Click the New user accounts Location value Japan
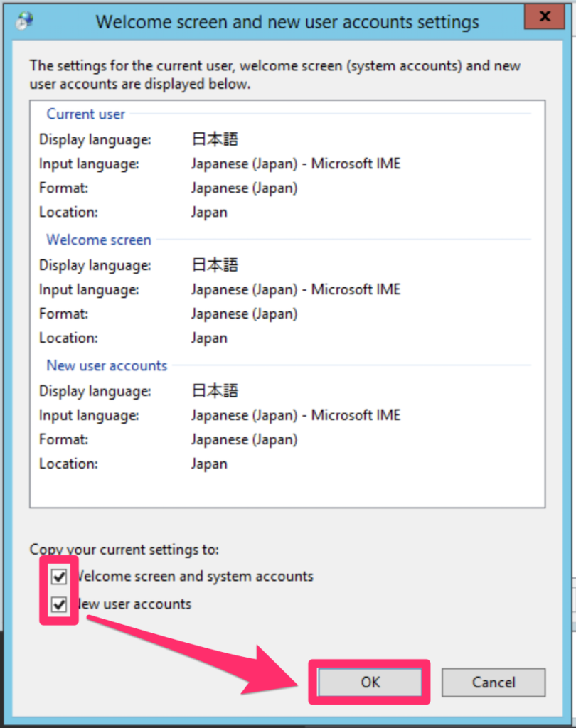Image resolution: width=576 pixels, height=728 pixels. (209, 464)
